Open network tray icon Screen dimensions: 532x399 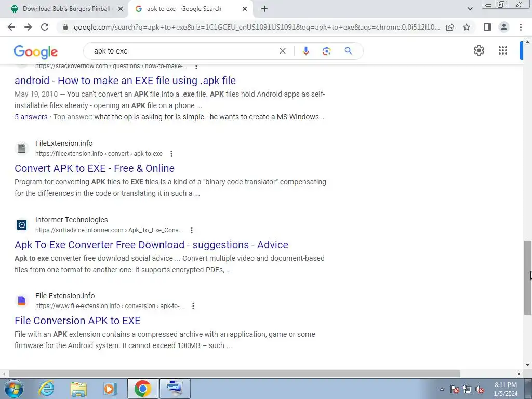click(x=467, y=390)
